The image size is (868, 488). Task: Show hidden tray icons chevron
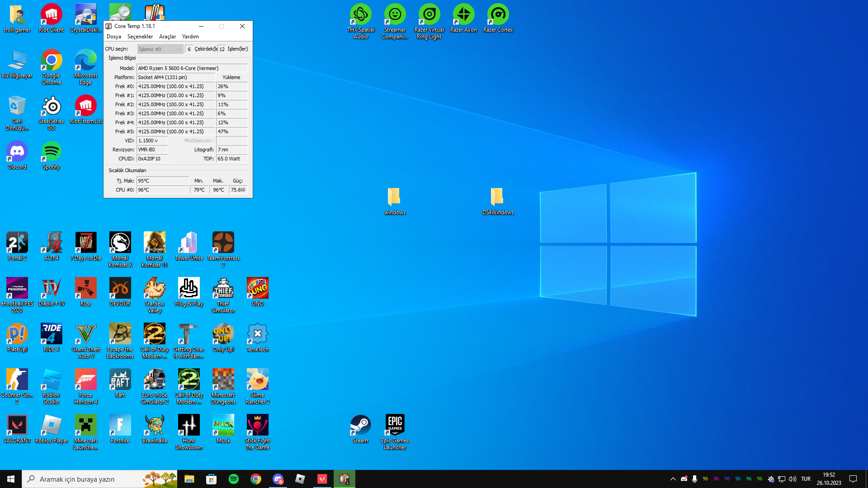click(x=673, y=479)
